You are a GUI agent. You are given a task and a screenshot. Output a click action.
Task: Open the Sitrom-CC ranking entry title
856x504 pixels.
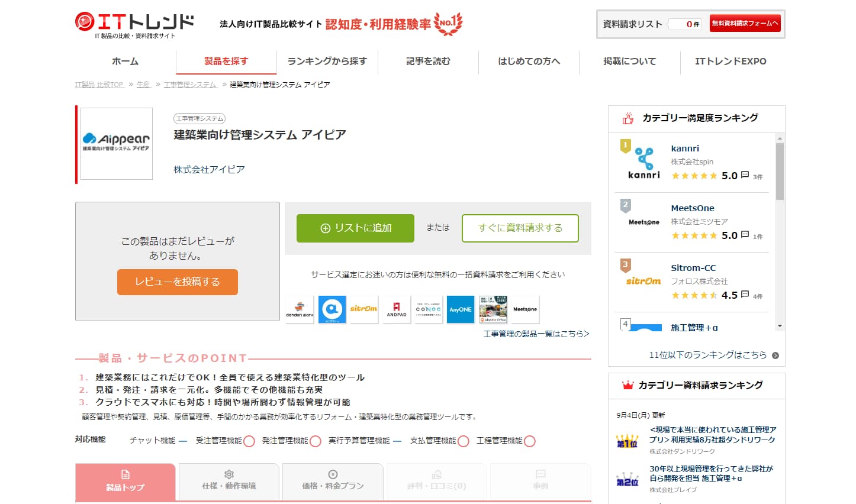point(693,268)
